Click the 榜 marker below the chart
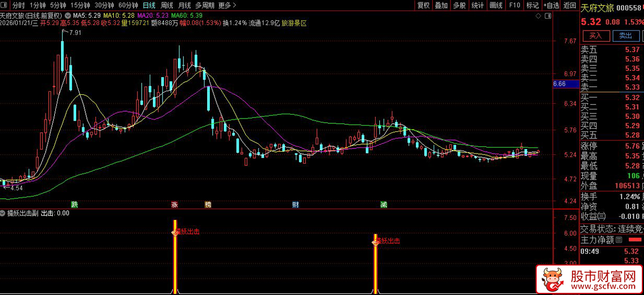This screenshot has height=295, width=644. point(208,204)
